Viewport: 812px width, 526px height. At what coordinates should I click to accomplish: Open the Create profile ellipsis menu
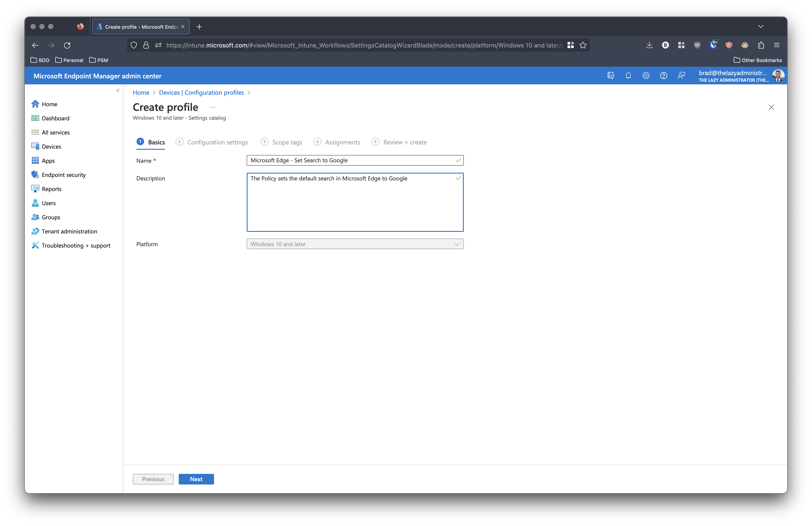(212, 107)
